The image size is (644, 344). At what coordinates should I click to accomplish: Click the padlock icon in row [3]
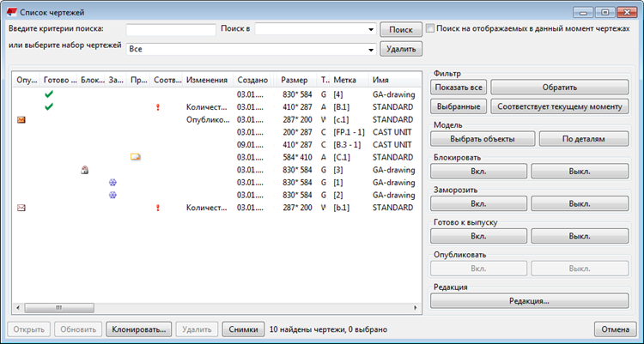tap(84, 170)
